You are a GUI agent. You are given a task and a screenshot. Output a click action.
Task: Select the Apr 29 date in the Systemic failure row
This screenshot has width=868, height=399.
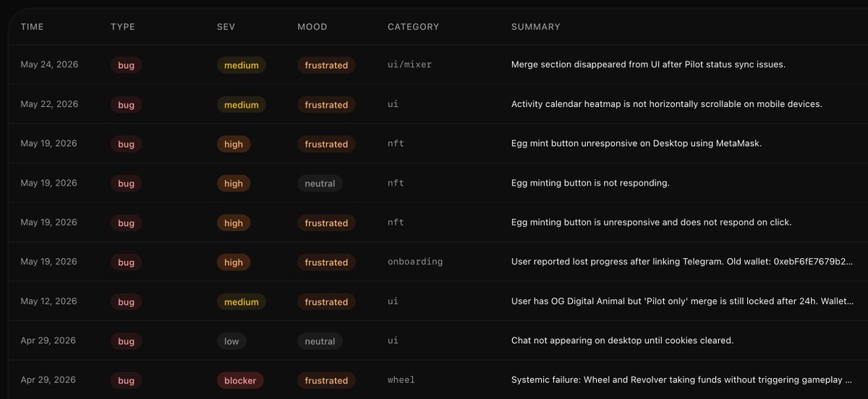click(x=48, y=380)
